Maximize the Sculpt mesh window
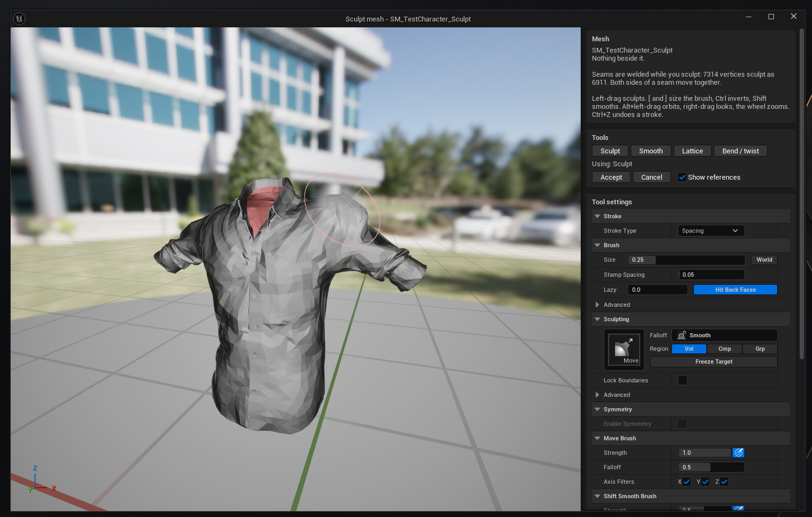This screenshot has width=812, height=517. 771,17
